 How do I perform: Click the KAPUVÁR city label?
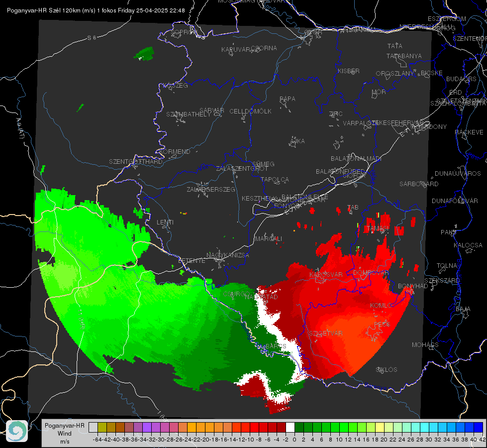[x=236, y=50]
